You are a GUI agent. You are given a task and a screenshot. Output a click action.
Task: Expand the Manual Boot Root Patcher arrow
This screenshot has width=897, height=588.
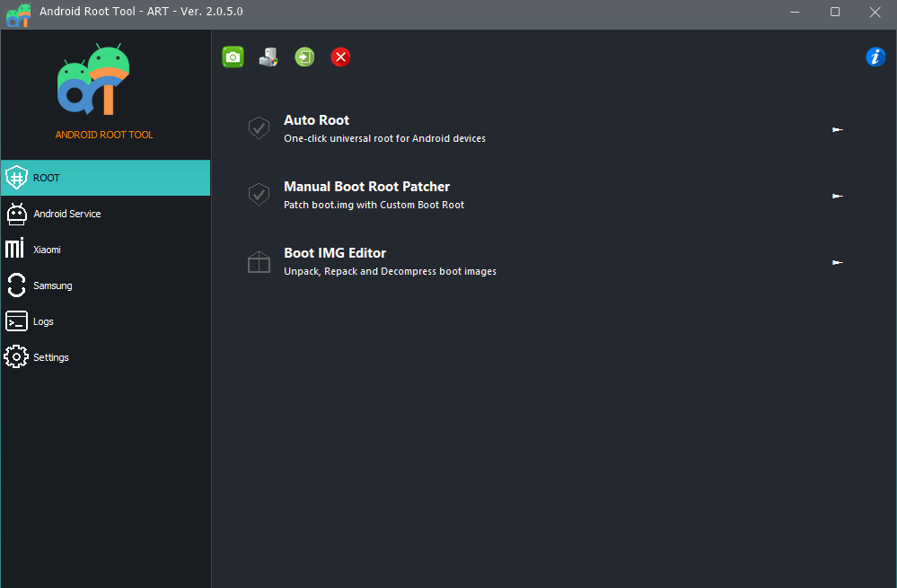[837, 195]
